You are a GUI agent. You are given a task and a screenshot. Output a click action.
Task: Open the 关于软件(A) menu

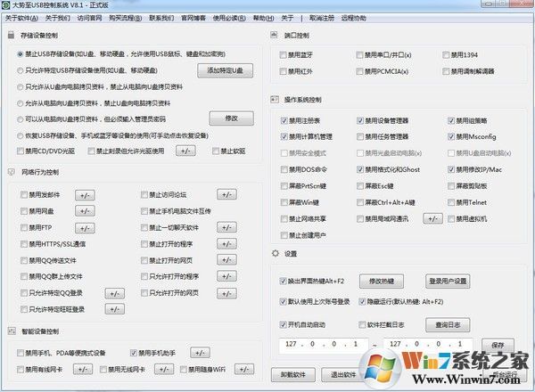(21, 18)
